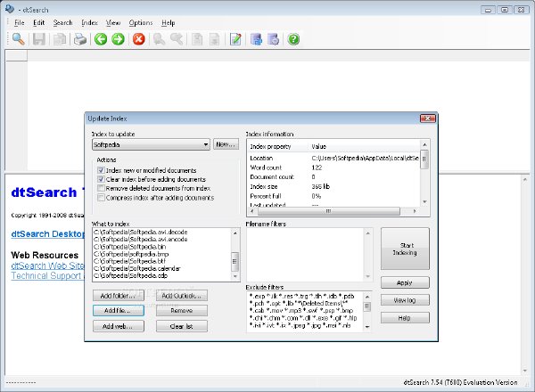Select C:\Softpedia\Softpedia.cdp entry
535x392 pixels.
pos(130,275)
